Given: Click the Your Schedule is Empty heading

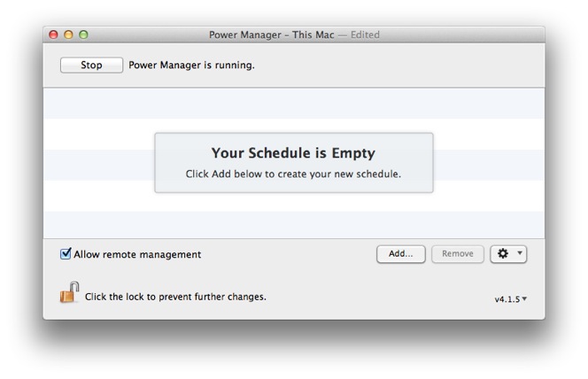Looking at the screenshot, I should 293,153.
